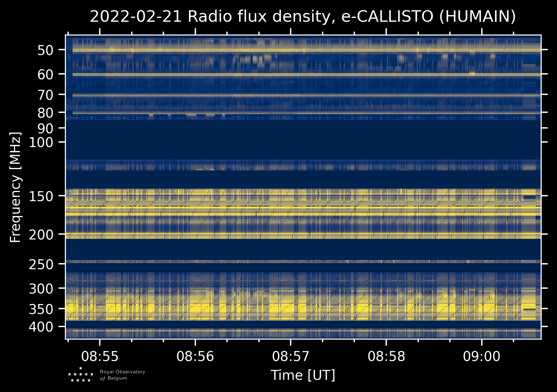This screenshot has width=557, height=392.
Task: Select the 80 MHz frequency tick label
Action: click(45, 113)
